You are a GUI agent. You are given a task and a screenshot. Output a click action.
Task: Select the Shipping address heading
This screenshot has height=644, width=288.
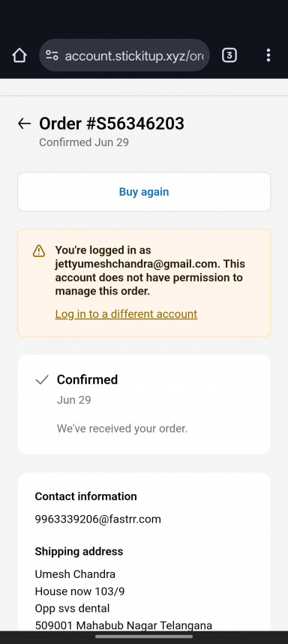pos(79,551)
